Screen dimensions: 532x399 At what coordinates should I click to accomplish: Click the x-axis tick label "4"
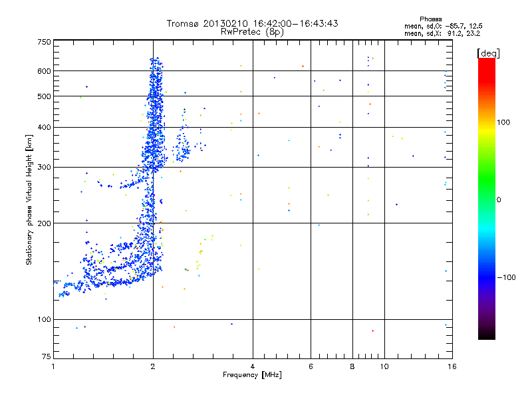pos(253,366)
